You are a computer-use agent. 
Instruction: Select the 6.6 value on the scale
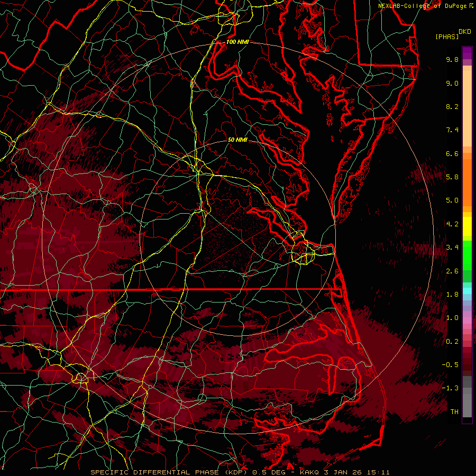pos(452,153)
